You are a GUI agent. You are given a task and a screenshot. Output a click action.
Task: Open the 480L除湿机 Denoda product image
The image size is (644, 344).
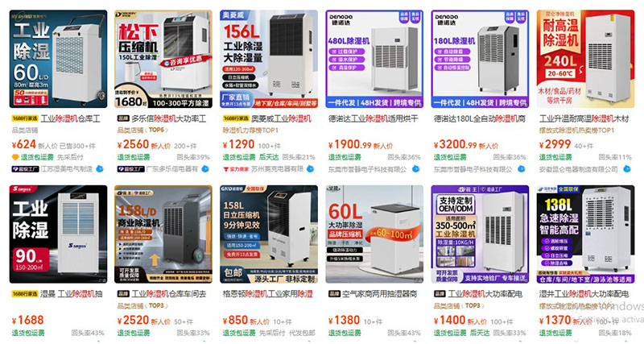click(x=374, y=59)
